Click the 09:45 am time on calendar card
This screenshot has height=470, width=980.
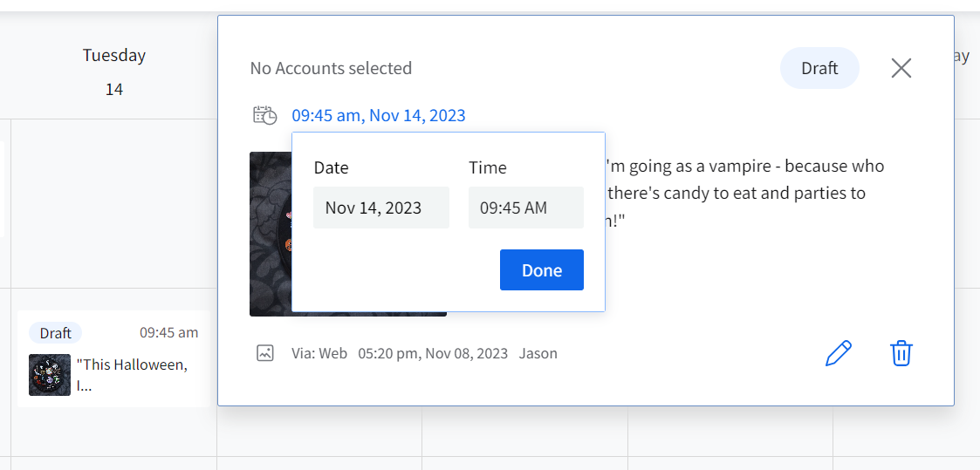point(168,332)
